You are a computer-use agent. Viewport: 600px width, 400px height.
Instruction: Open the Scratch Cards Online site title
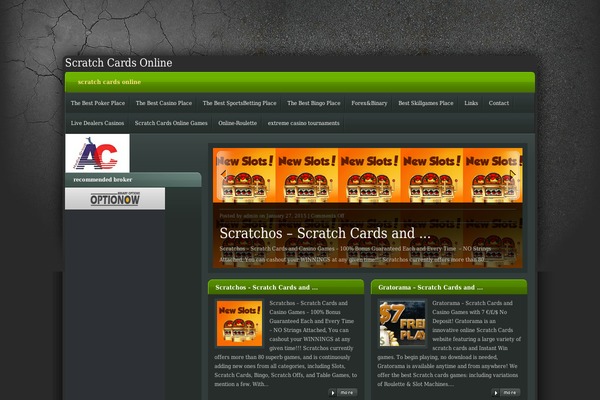pos(119,63)
